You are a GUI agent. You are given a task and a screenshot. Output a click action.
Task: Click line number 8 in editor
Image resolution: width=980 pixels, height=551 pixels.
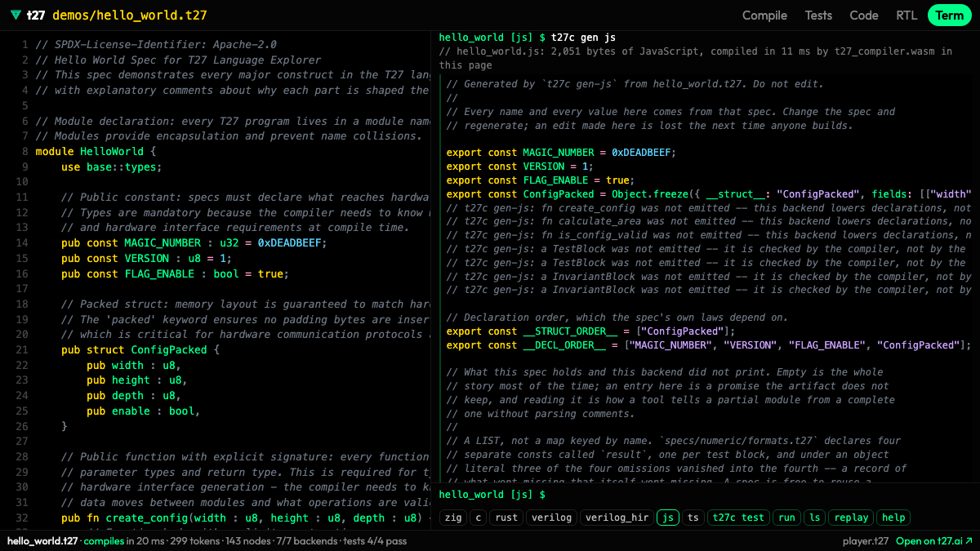point(25,151)
